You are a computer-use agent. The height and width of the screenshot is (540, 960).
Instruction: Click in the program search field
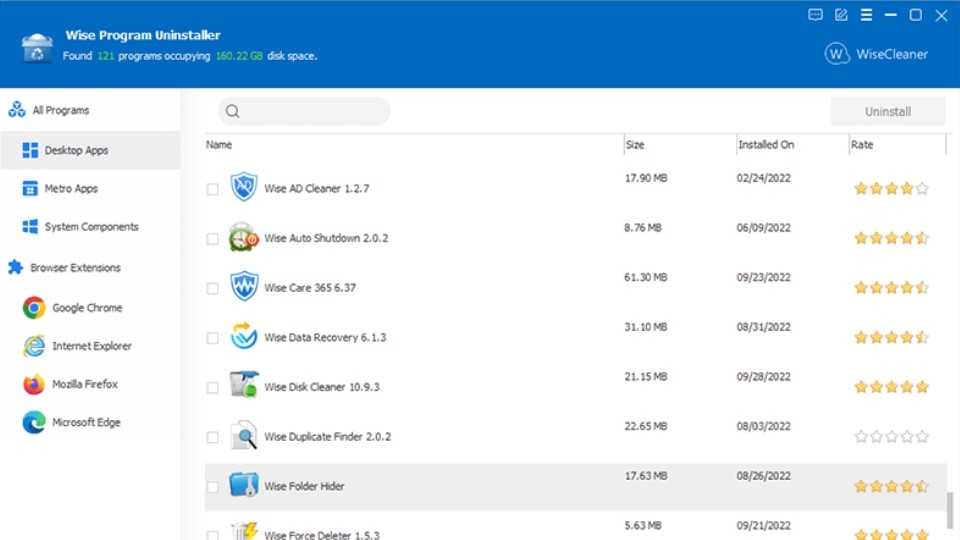click(x=304, y=111)
